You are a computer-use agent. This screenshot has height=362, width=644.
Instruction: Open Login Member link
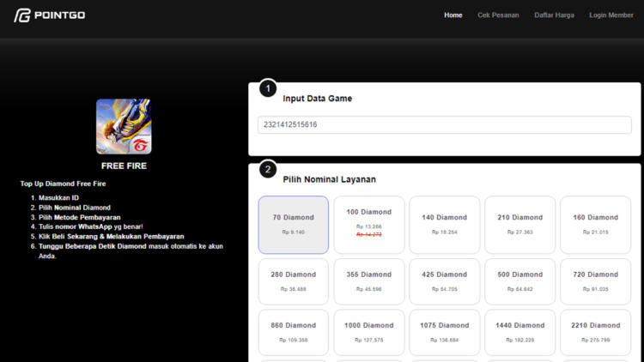click(611, 15)
